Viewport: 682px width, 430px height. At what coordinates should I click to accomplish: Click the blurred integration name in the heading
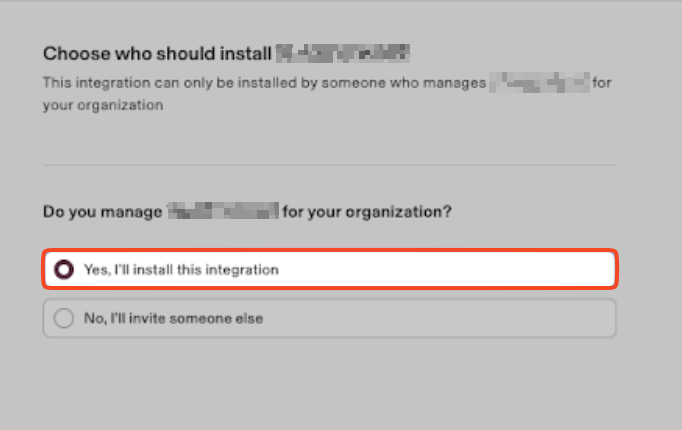pyautogui.click(x=343, y=53)
